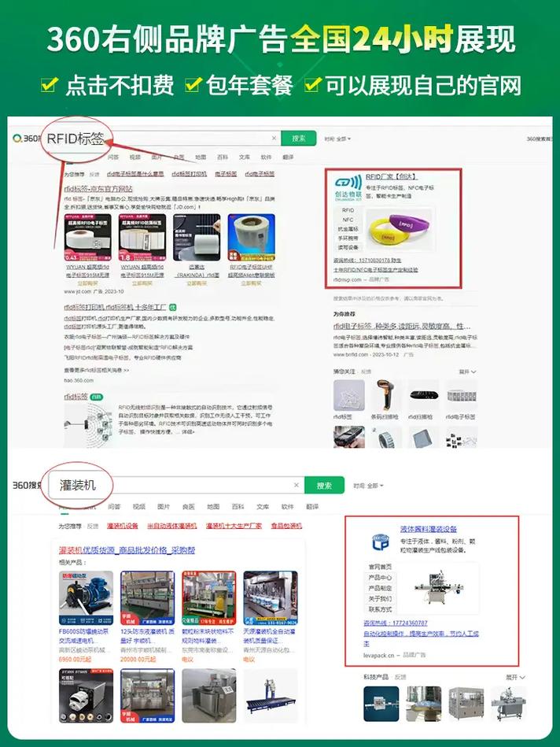Click the 手环腕带 category in the 创达 ad

point(348,239)
